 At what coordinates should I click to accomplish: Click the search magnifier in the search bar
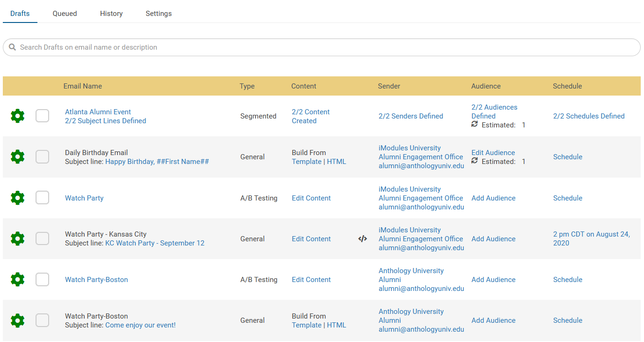tap(12, 47)
